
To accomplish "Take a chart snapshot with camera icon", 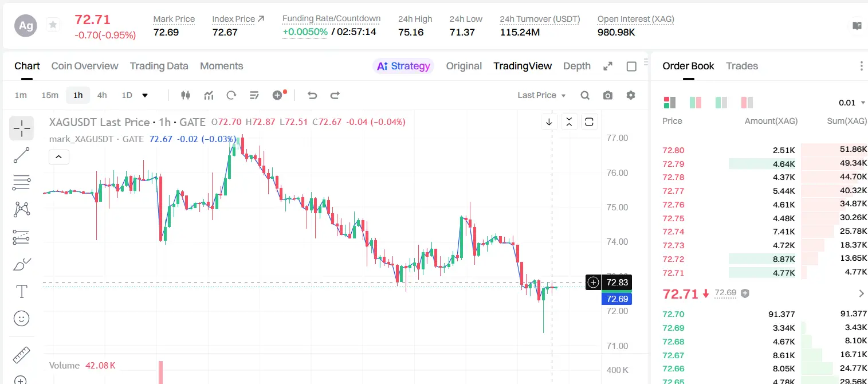I will (x=608, y=95).
